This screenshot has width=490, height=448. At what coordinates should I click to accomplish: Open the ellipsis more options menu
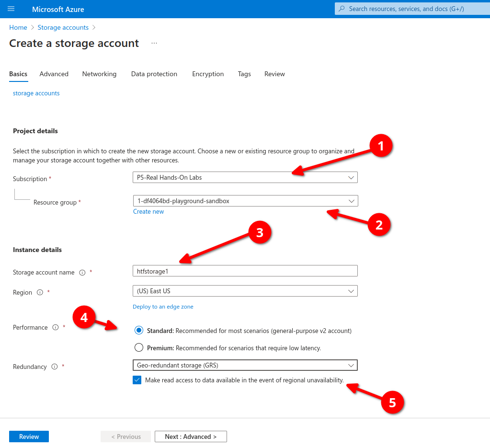pyautogui.click(x=154, y=43)
